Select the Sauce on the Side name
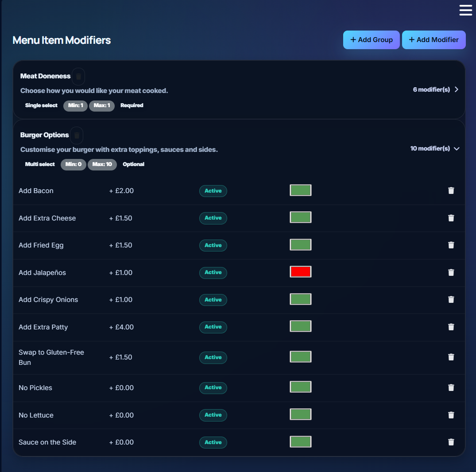This screenshot has width=476, height=472. [47, 442]
